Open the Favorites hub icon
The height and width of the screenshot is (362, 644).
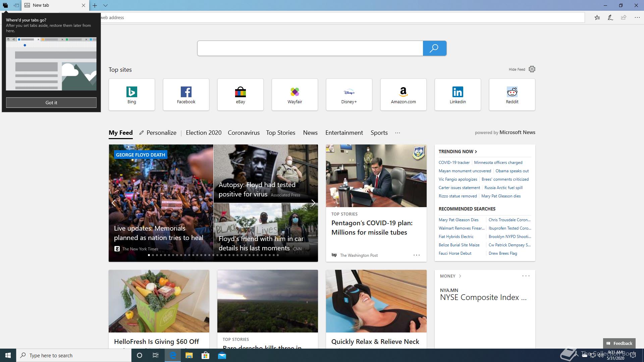coord(597,17)
